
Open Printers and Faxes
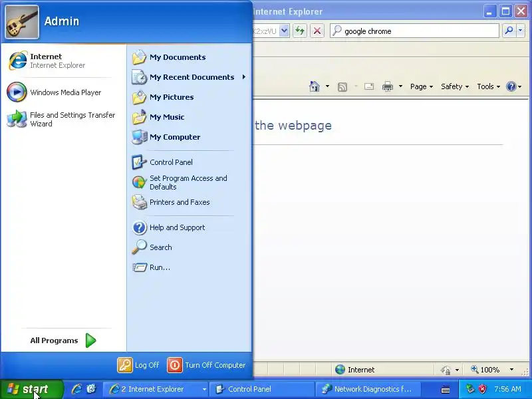[x=189, y=202]
